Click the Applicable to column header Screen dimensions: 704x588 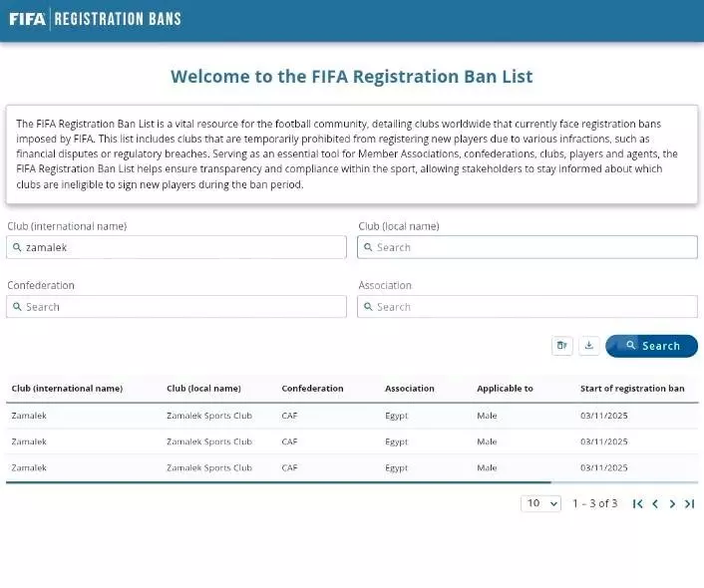[x=505, y=389]
